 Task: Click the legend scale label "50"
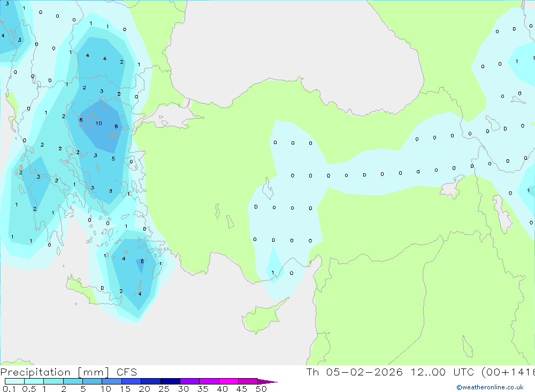pos(261,389)
